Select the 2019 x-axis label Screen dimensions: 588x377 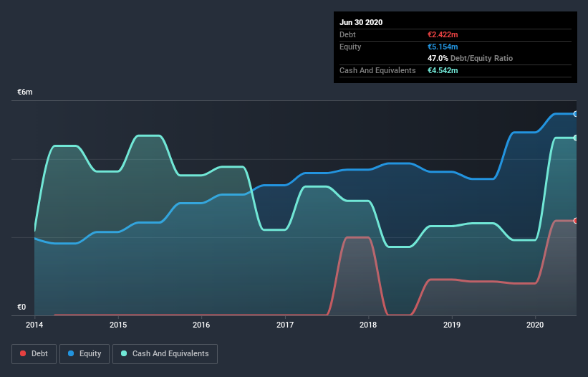coord(452,325)
